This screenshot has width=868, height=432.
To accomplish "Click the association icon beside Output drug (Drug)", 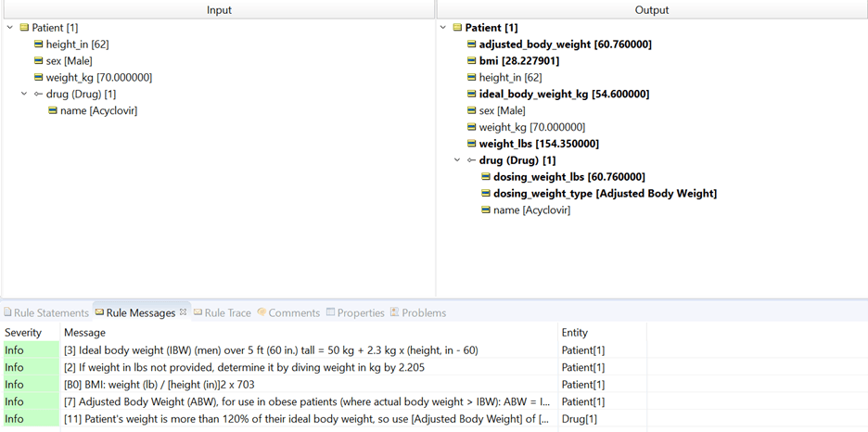I will click(471, 160).
